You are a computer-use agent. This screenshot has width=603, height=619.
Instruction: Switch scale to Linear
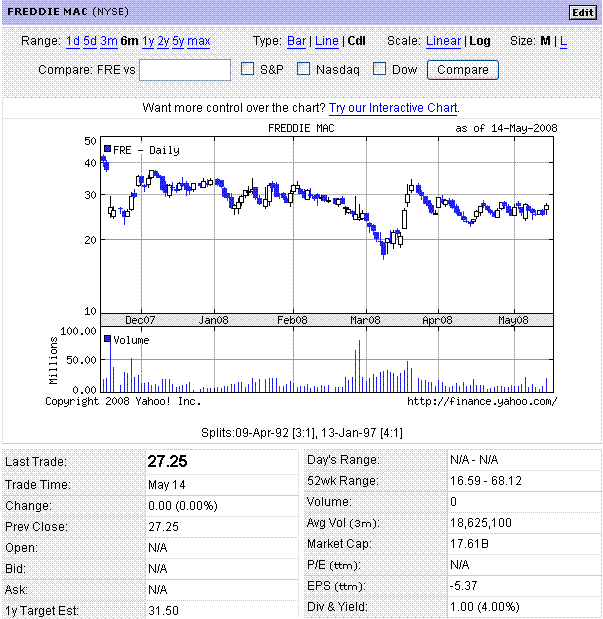pyautogui.click(x=443, y=41)
